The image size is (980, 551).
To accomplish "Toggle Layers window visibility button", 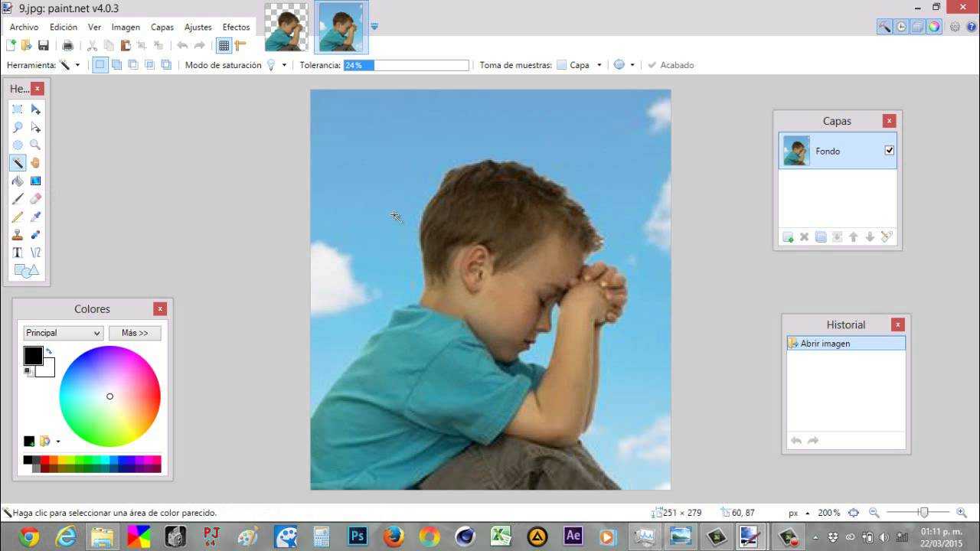I will 917,27.
